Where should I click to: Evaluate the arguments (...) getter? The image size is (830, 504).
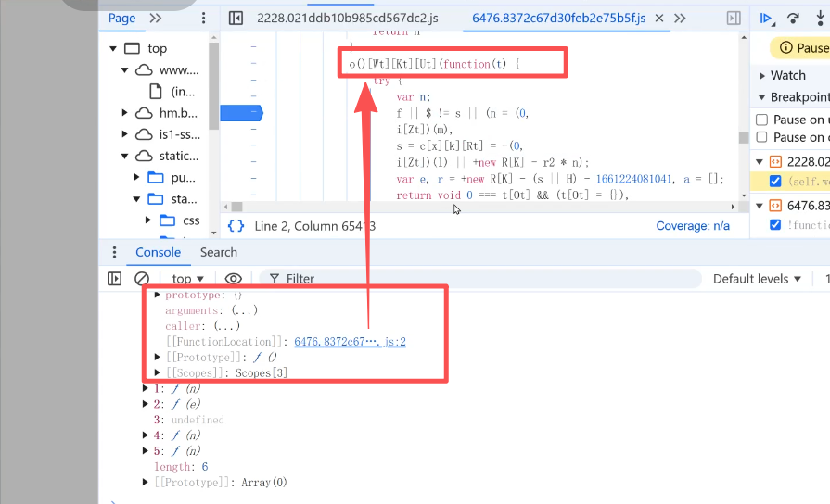(245, 310)
